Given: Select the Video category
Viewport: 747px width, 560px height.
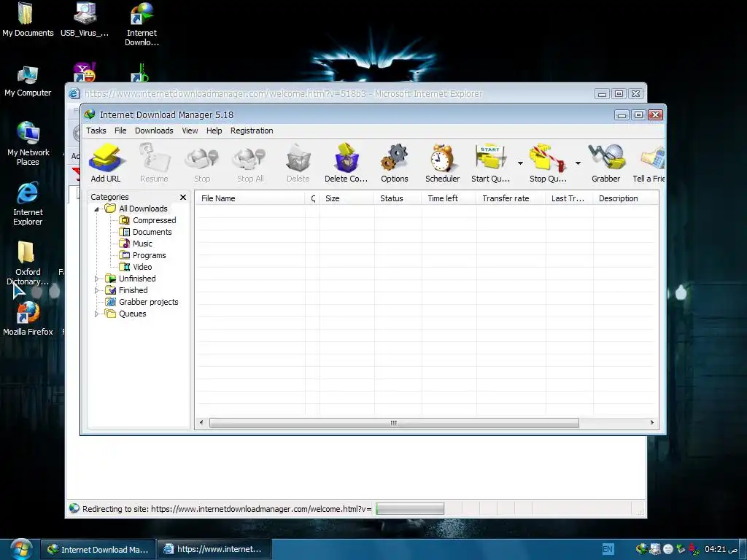Looking at the screenshot, I should [142, 267].
